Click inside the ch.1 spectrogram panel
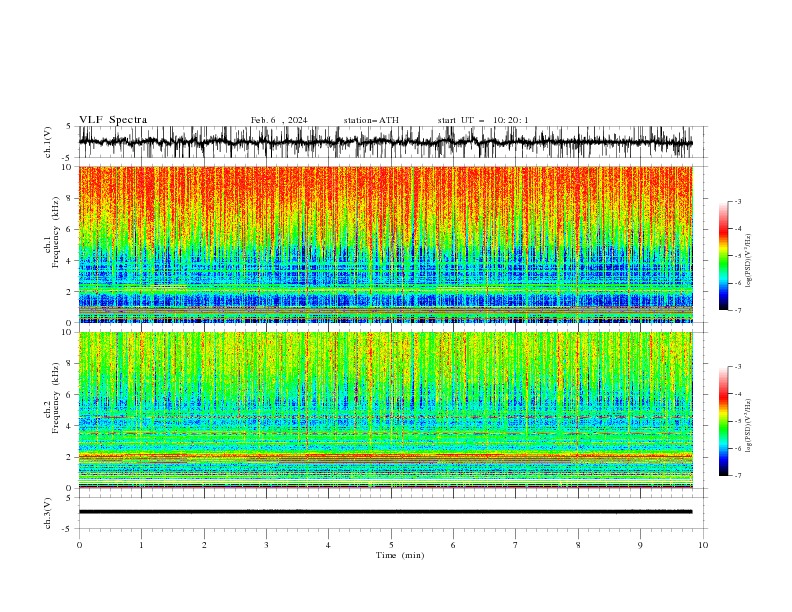The width and height of the screenshot is (792, 612). [385, 244]
